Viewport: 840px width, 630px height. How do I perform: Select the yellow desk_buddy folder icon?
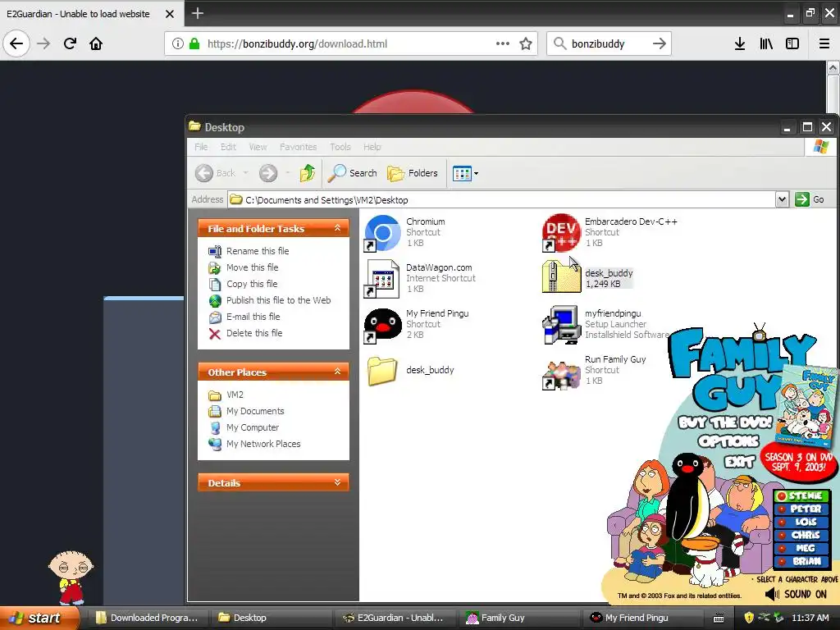pyautogui.click(x=382, y=371)
